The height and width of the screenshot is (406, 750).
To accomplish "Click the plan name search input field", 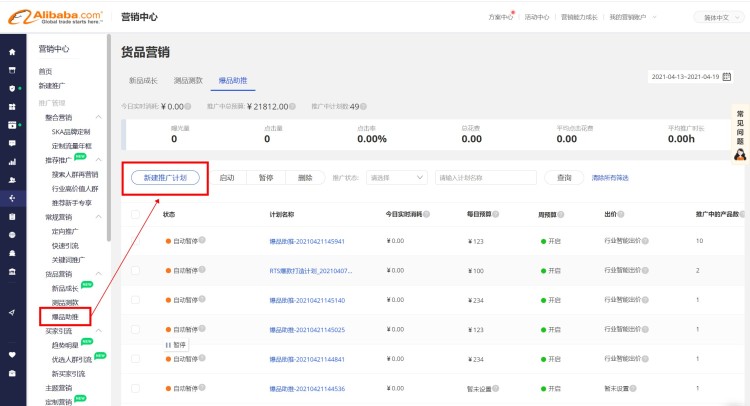I will pos(486,178).
